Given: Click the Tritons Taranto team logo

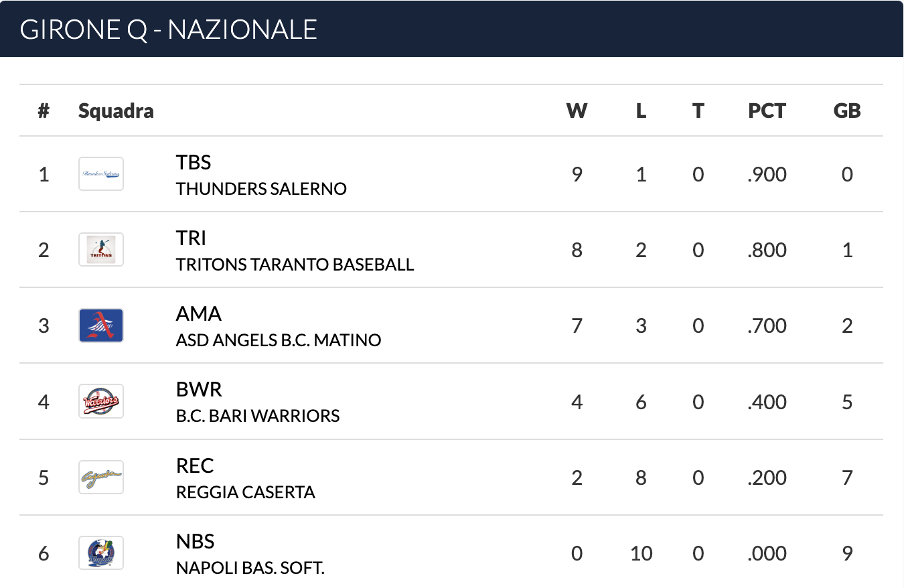Looking at the screenshot, I should click(x=101, y=250).
